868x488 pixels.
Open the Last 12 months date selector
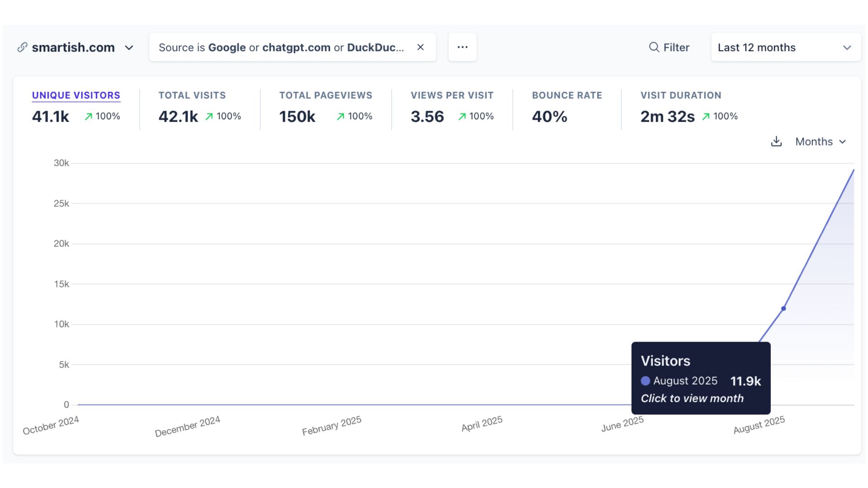click(785, 47)
